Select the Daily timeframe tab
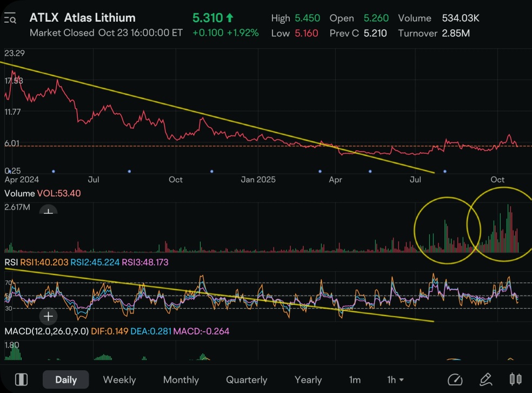 (x=66, y=379)
